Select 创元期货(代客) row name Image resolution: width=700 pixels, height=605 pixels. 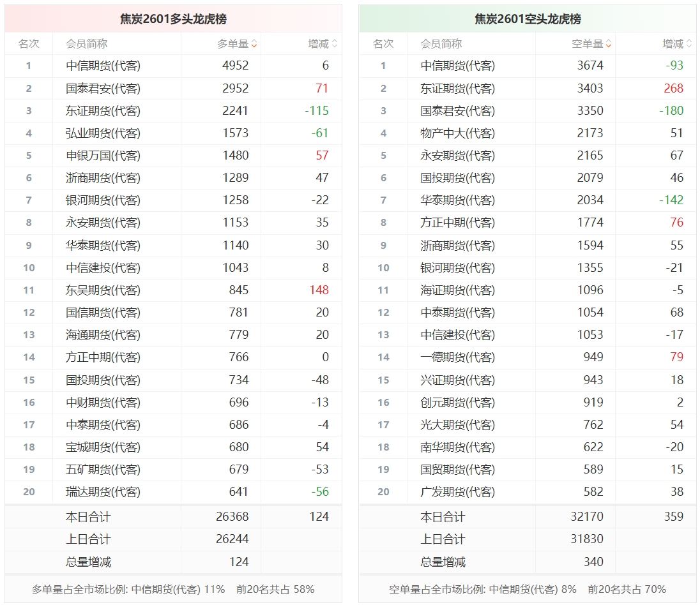[x=457, y=403]
